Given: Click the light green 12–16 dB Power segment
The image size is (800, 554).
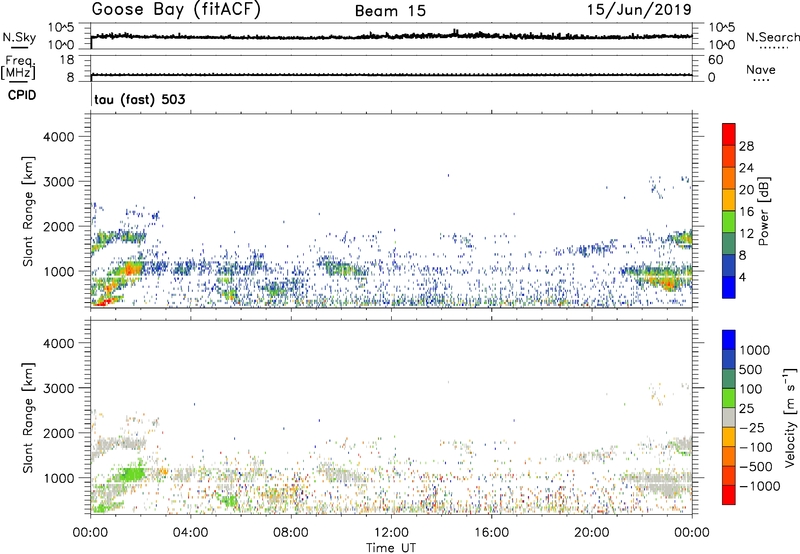Looking at the screenshot, I should tap(729, 222).
